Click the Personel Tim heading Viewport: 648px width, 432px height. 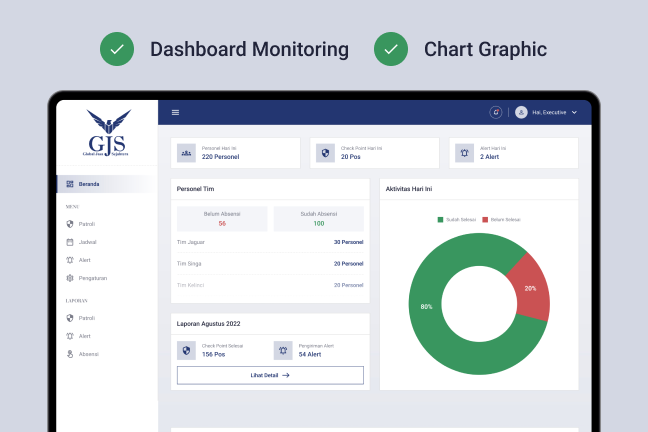(195, 189)
